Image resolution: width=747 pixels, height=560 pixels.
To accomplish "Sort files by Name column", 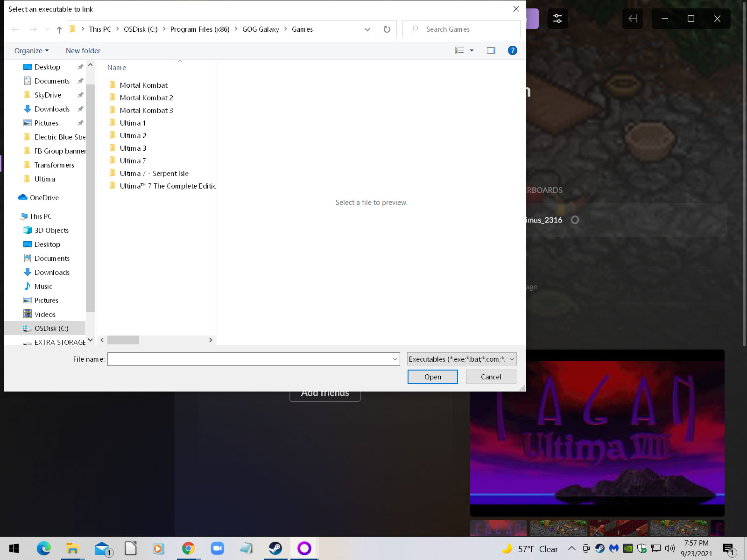I will point(117,68).
